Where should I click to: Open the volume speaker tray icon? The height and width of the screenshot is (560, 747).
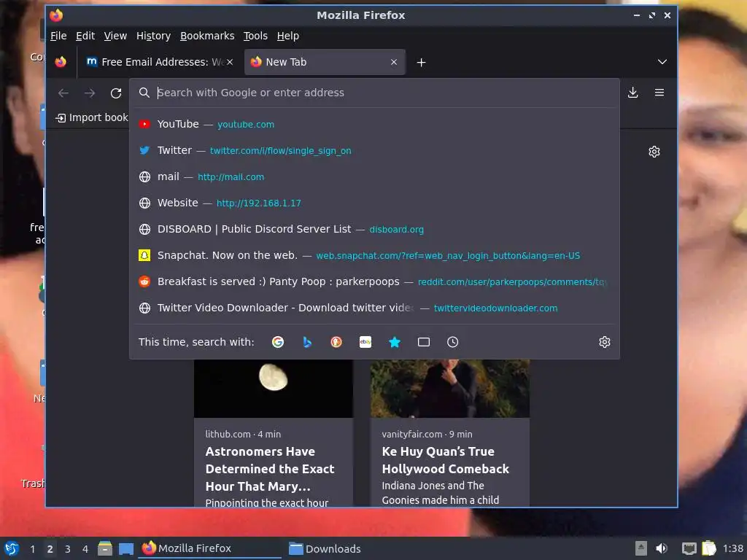662,548
